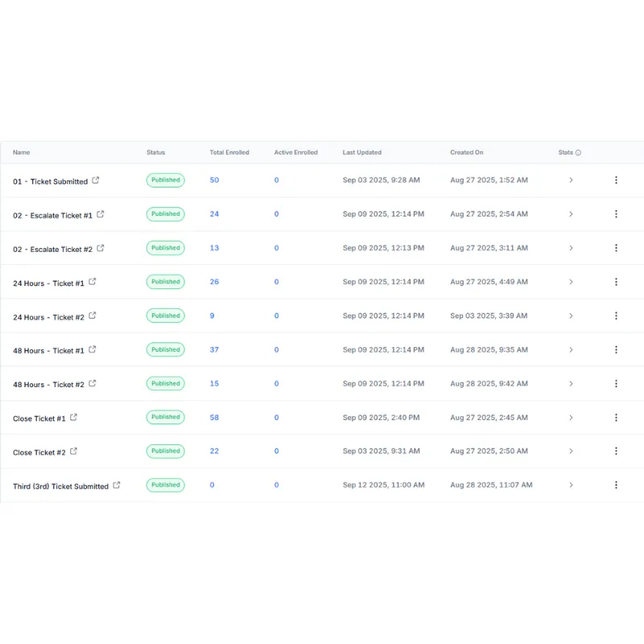The height and width of the screenshot is (644, 644).
Task: Click total enrolled count 24
Action: (x=214, y=214)
